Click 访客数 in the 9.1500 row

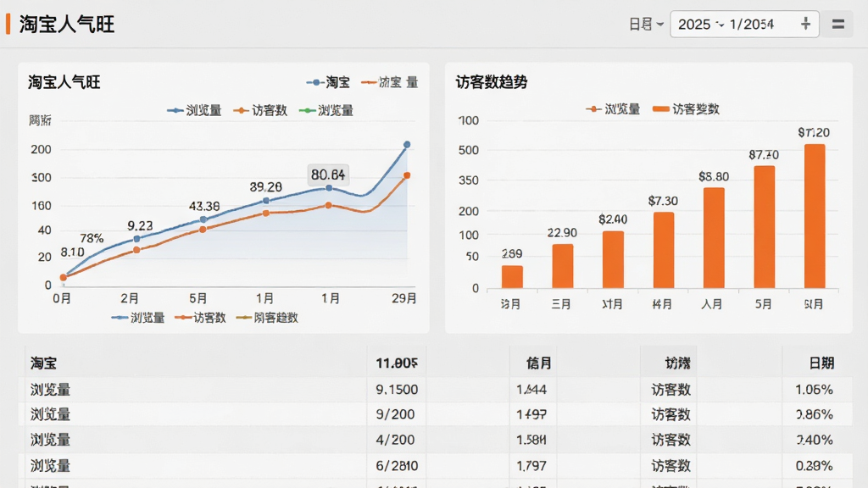point(671,390)
